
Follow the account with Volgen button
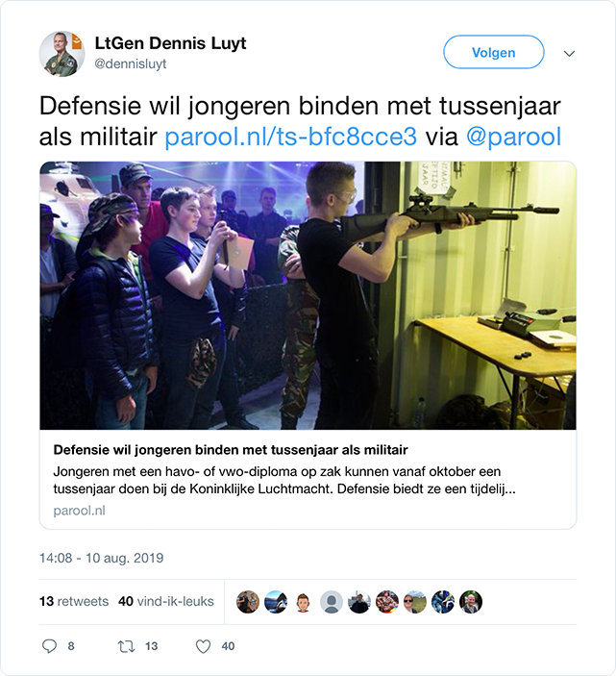494,52
